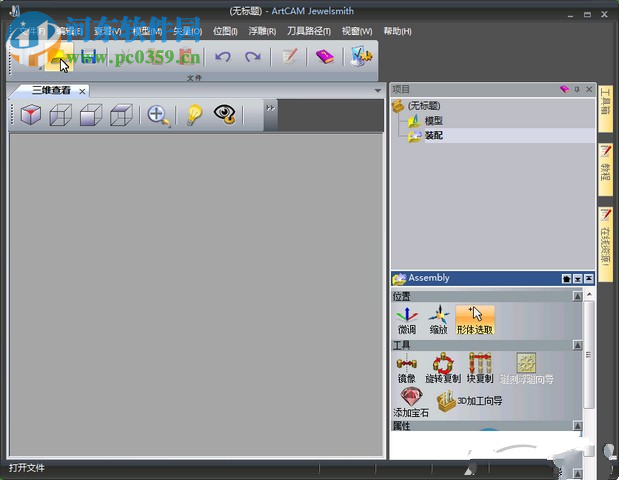Click the home icon in the Assembly header
Viewport: 619px width, 480px height.
(x=566, y=279)
